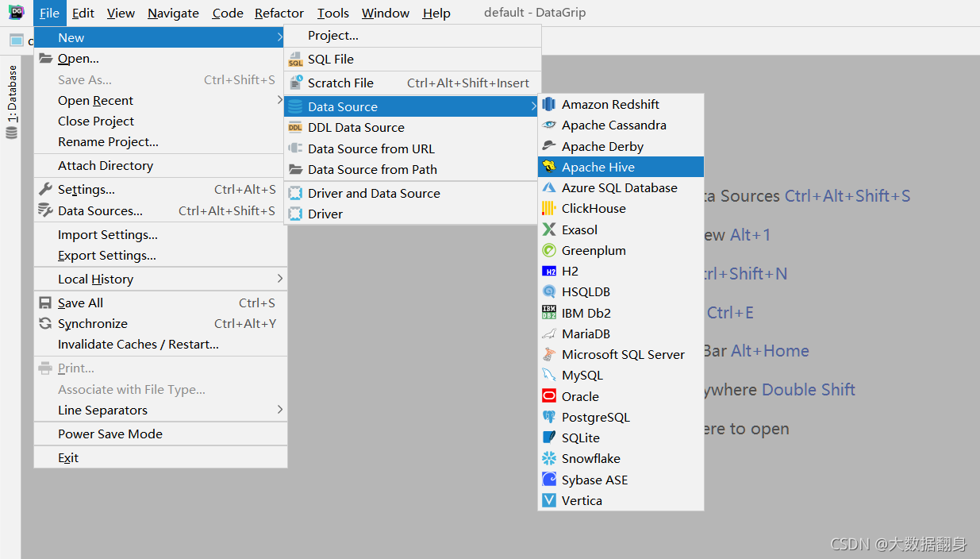The width and height of the screenshot is (980, 559).
Task: Click the Greenplum green circle icon
Action: [549, 250]
